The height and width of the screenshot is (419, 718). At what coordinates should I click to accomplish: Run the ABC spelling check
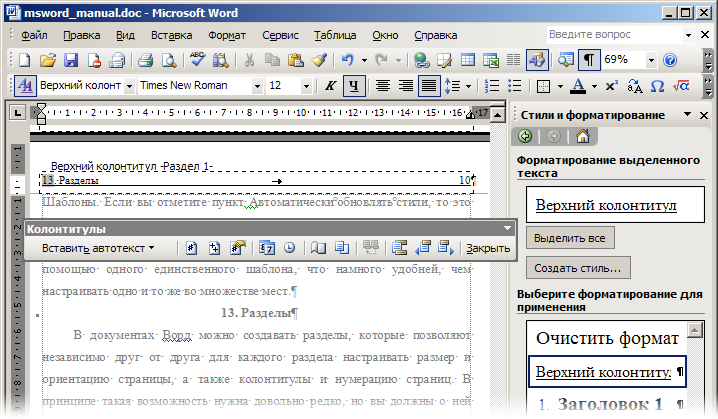(x=197, y=60)
